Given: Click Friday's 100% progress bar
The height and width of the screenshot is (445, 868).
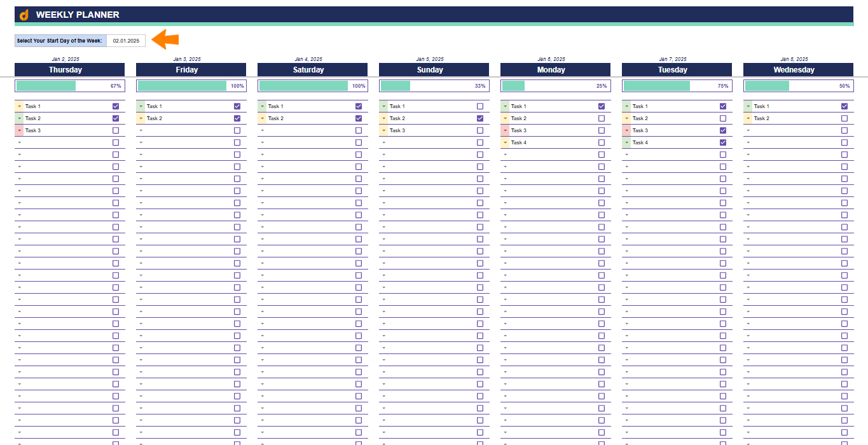Looking at the screenshot, I should (x=191, y=86).
